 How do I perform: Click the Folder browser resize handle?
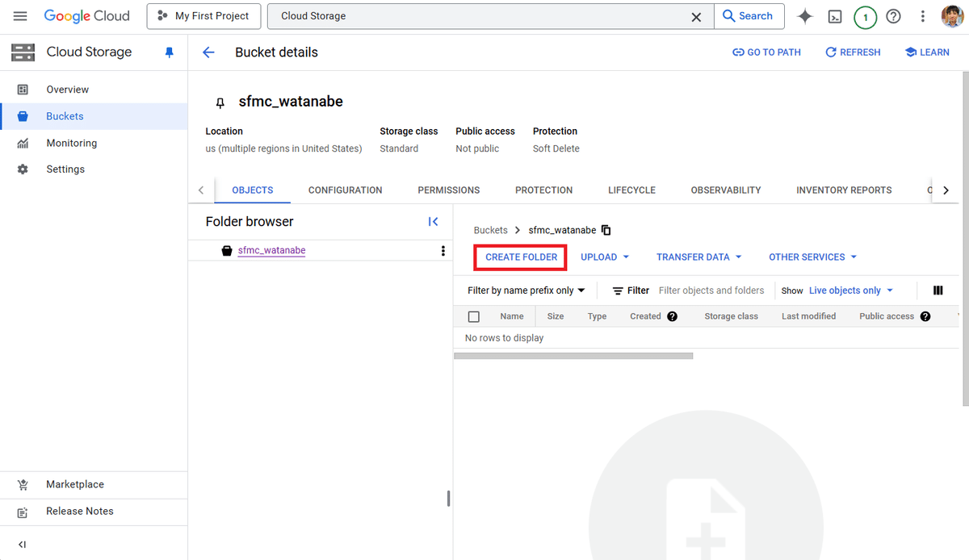click(448, 499)
